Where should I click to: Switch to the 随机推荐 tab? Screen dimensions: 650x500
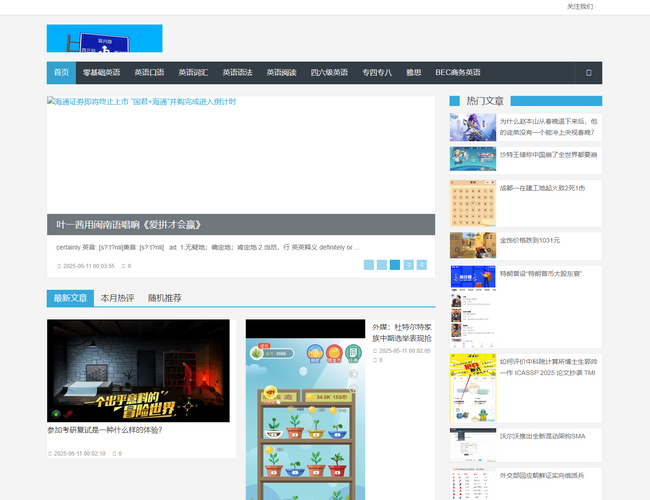(x=164, y=298)
